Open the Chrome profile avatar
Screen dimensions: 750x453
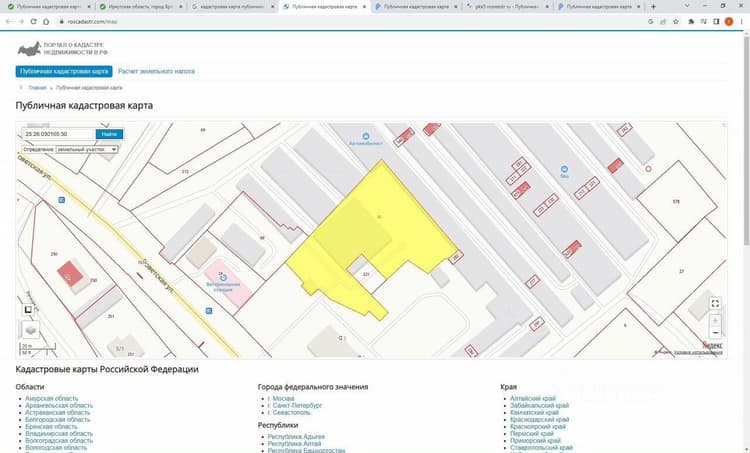(x=728, y=22)
